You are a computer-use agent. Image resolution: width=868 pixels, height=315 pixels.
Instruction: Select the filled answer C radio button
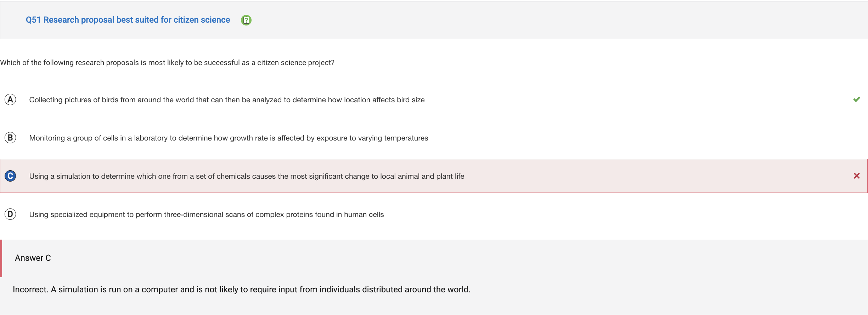click(x=10, y=176)
